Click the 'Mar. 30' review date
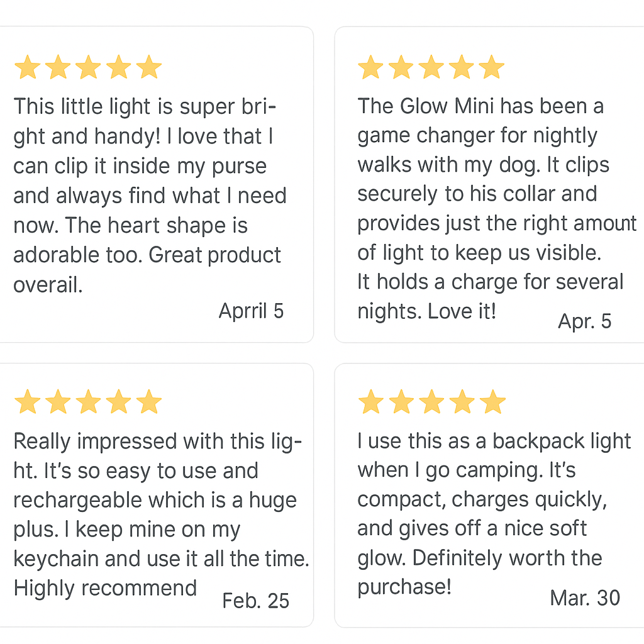Image resolution: width=644 pixels, height=644 pixels. [585, 597]
